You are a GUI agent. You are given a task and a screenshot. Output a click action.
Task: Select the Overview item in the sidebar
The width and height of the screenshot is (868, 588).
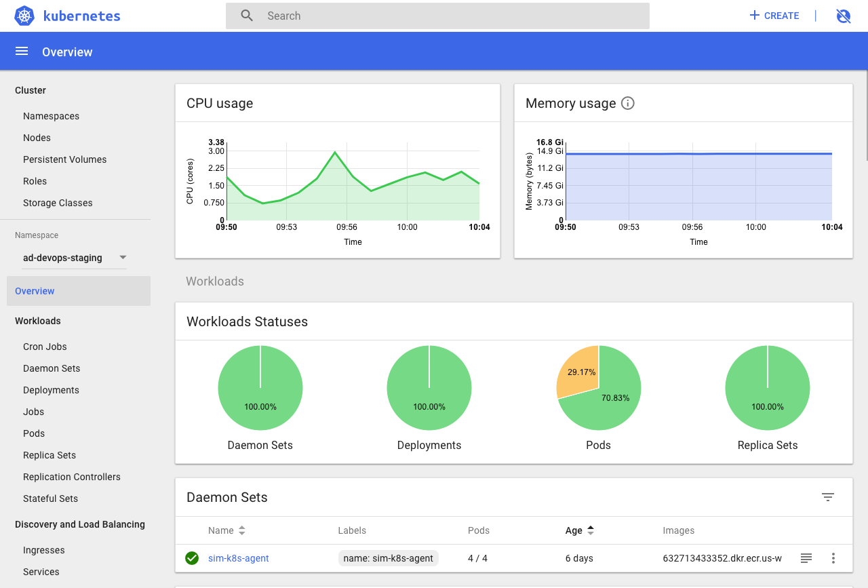tap(35, 291)
